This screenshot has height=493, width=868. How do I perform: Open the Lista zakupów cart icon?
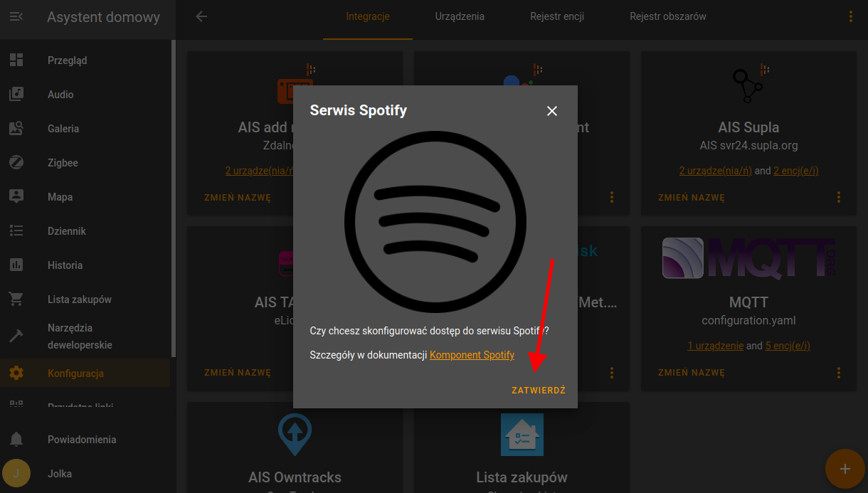coord(16,299)
